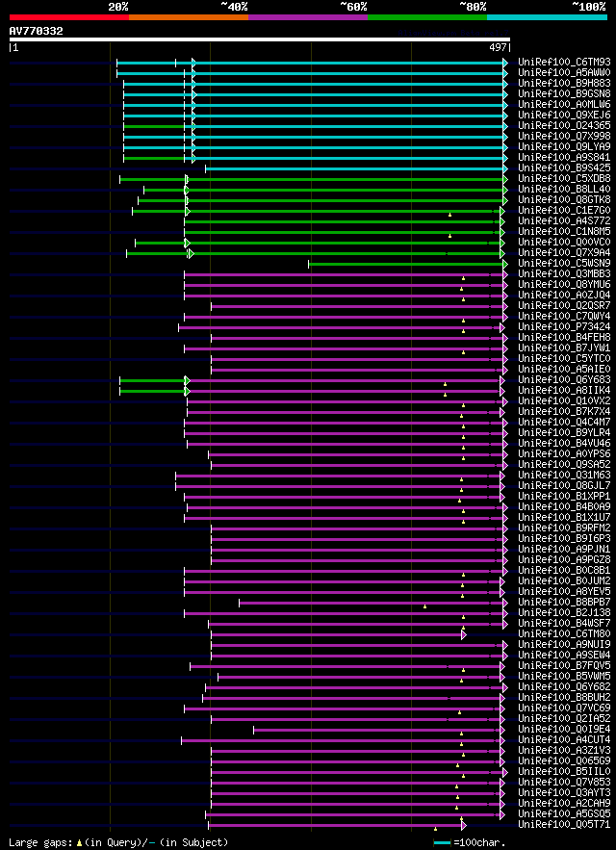616x850 pixels.
Task: Select the UniRef100_B8LL40 label
Action: point(564,190)
